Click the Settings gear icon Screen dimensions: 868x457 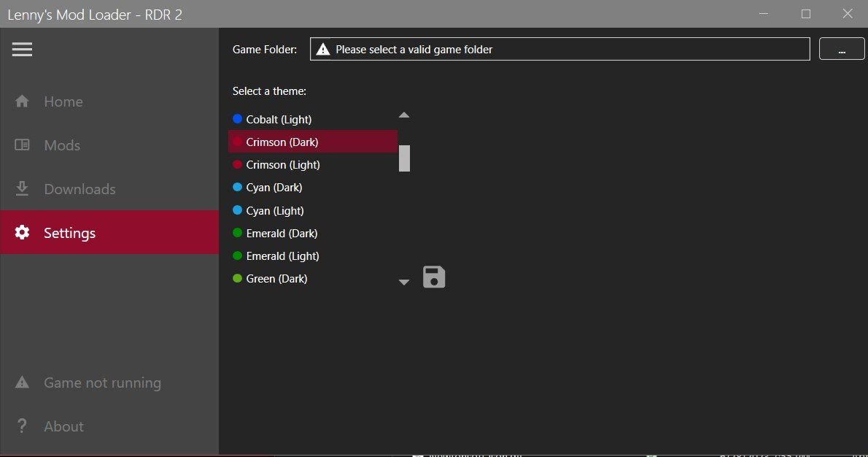[22, 233]
